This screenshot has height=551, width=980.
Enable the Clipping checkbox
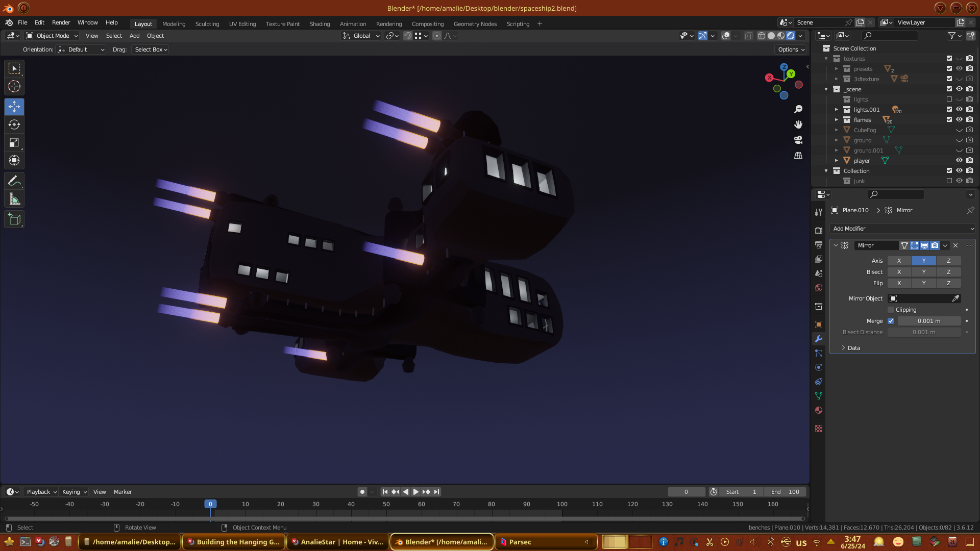point(891,310)
